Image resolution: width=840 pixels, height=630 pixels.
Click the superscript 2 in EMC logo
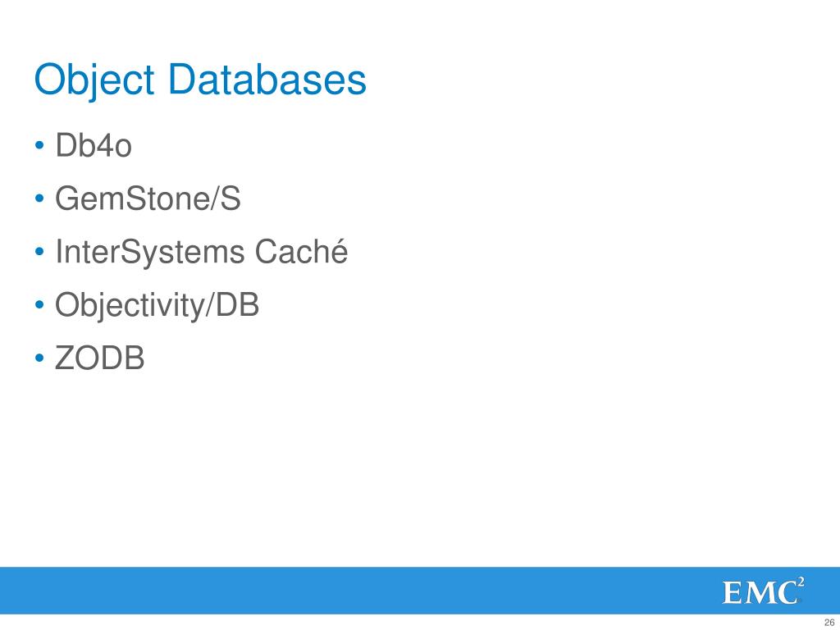[x=801, y=582]
